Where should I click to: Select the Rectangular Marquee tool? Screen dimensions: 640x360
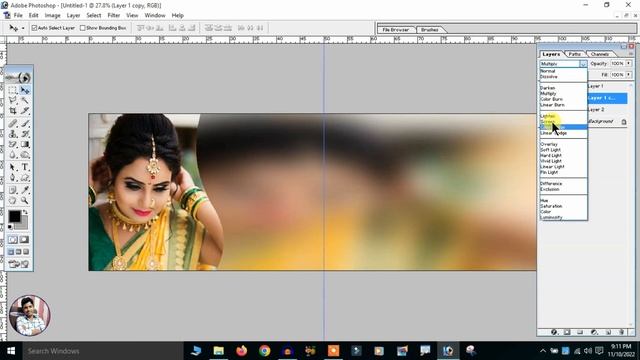pyautogui.click(x=13, y=90)
